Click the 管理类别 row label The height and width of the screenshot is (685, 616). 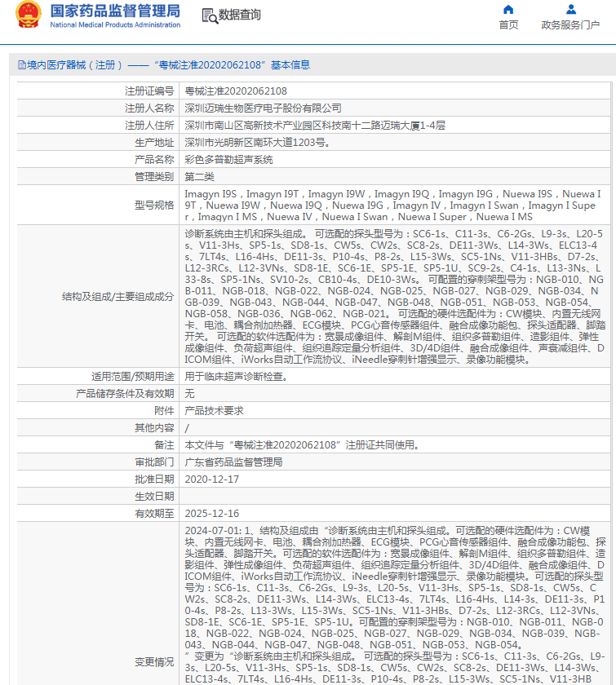tap(154, 176)
